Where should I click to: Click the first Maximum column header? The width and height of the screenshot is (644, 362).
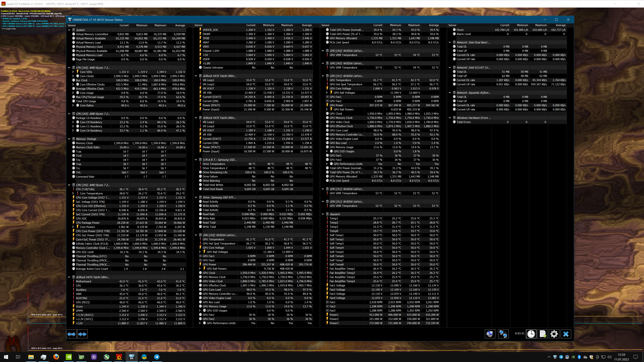pyautogui.click(x=160, y=25)
